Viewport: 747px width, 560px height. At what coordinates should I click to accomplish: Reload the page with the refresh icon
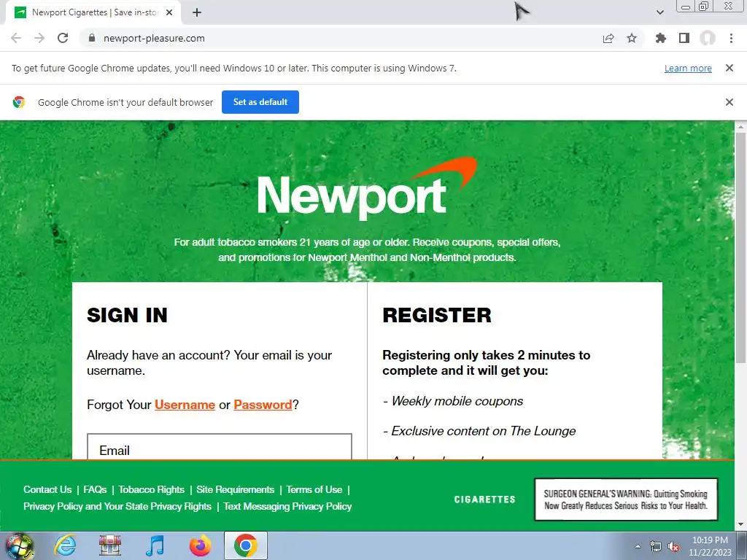[x=63, y=38]
